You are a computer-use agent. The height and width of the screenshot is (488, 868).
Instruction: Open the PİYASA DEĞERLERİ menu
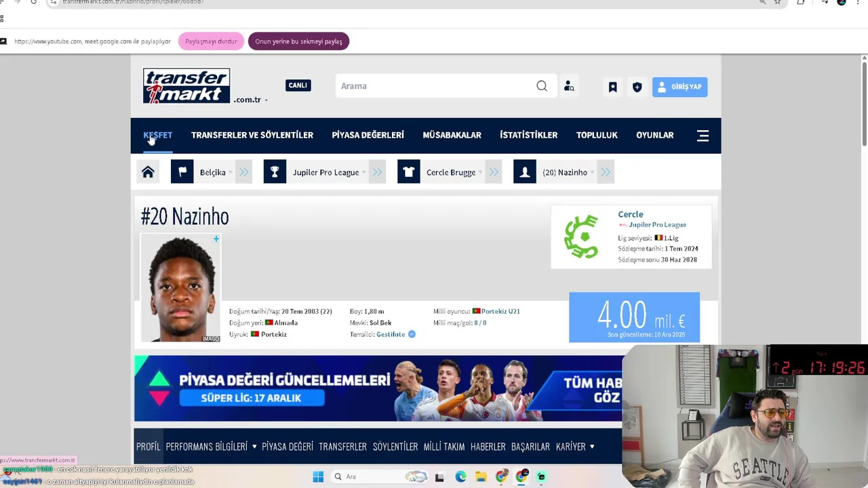(368, 135)
